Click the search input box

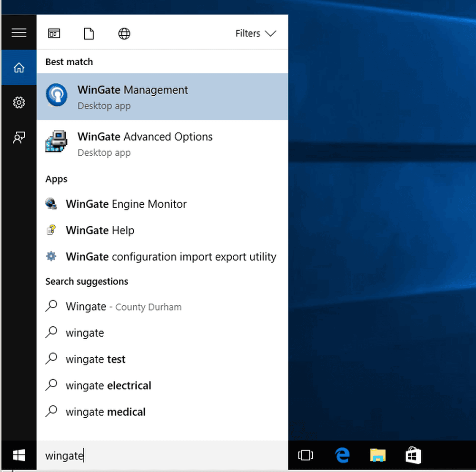tap(143, 456)
